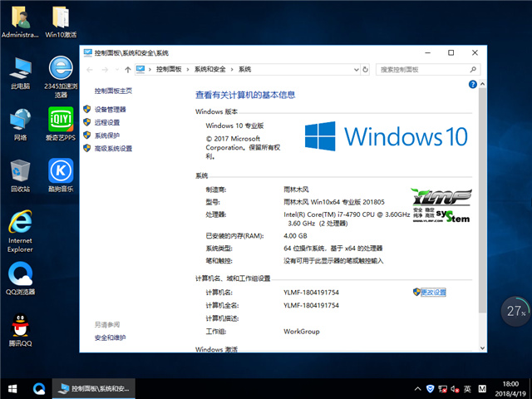The image size is (532, 399).
Task: Click the 更改设置 link
Action: [x=433, y=292]
